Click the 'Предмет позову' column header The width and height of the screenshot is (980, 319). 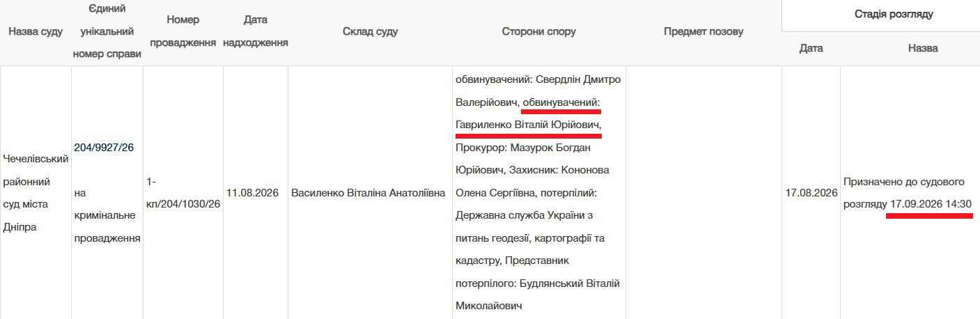(703, 32)
